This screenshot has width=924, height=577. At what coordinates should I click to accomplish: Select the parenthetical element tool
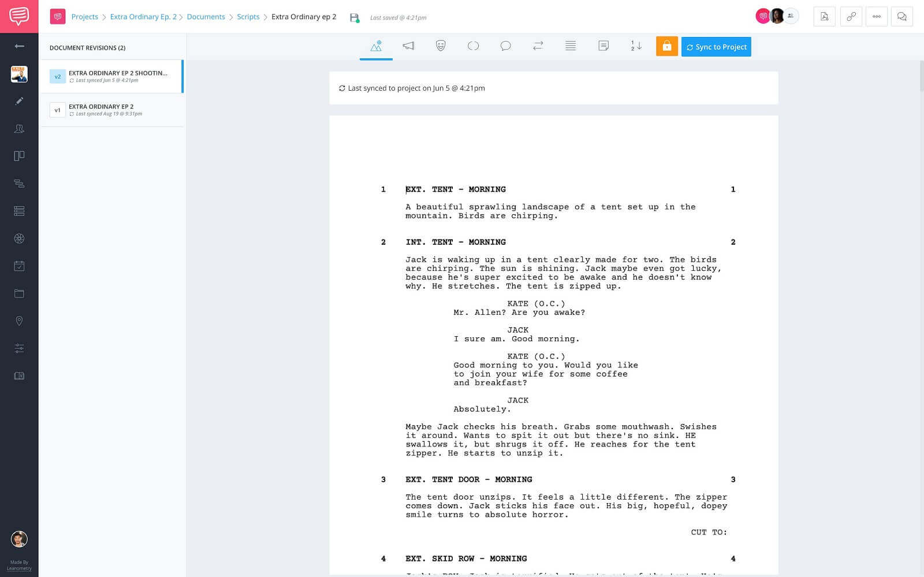tap(473, 46)
